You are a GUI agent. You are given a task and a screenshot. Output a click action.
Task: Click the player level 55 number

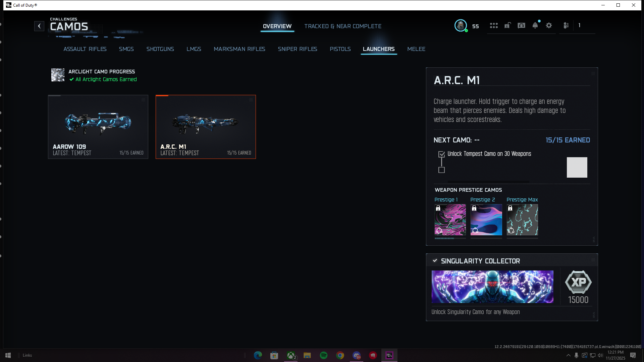click(476, 26)
